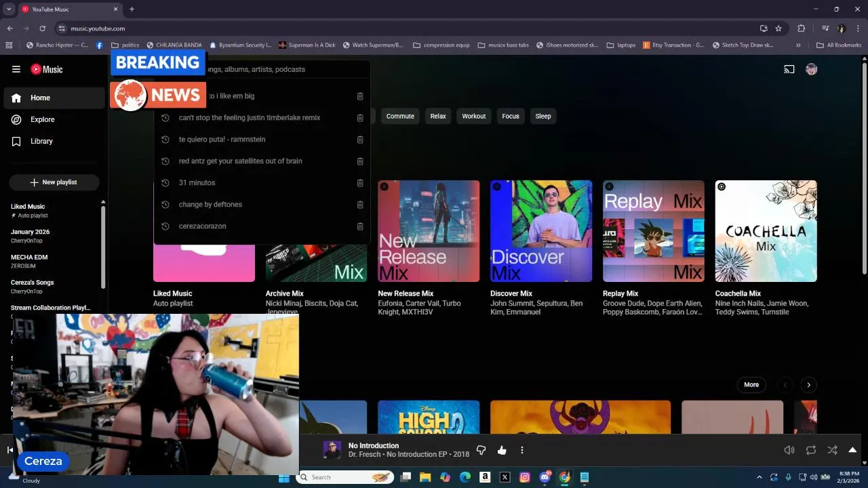Open the Coachella Mix thumbnail
This screenshot has height=488, width=868.
click(766, 231)
